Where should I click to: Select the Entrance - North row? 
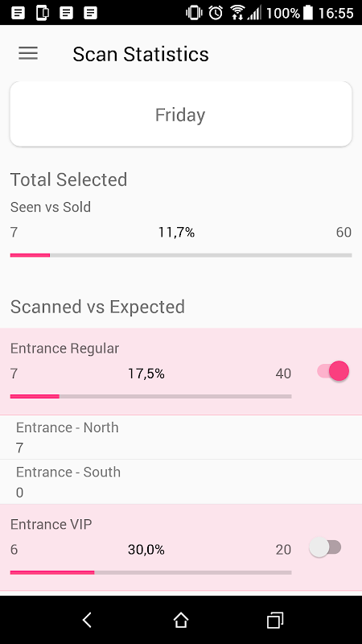(180, 437)
